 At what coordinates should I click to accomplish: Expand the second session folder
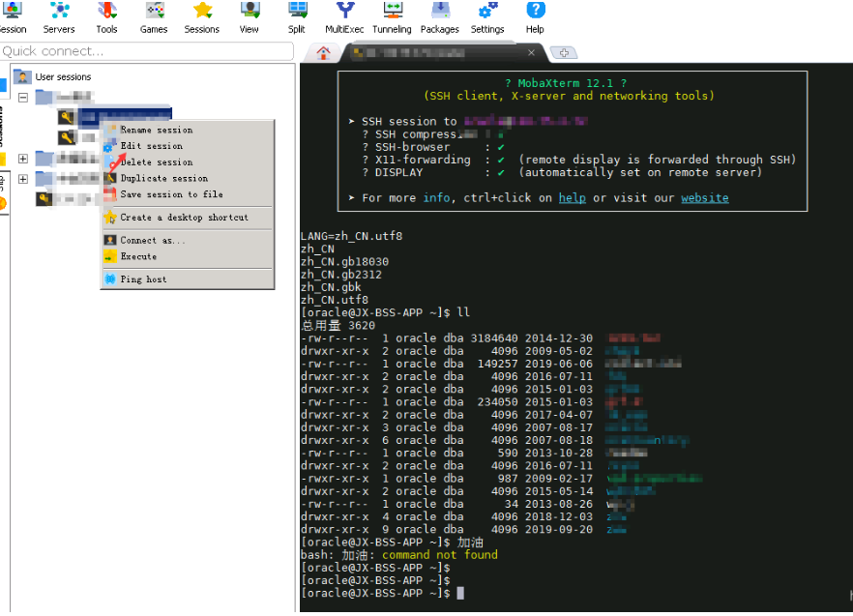click(23, 159)
